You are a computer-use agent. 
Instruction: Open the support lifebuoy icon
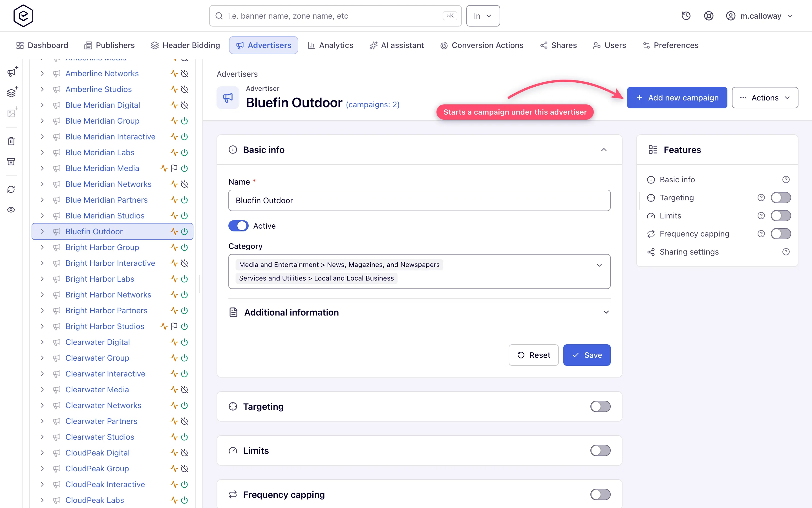pos(708,16)
